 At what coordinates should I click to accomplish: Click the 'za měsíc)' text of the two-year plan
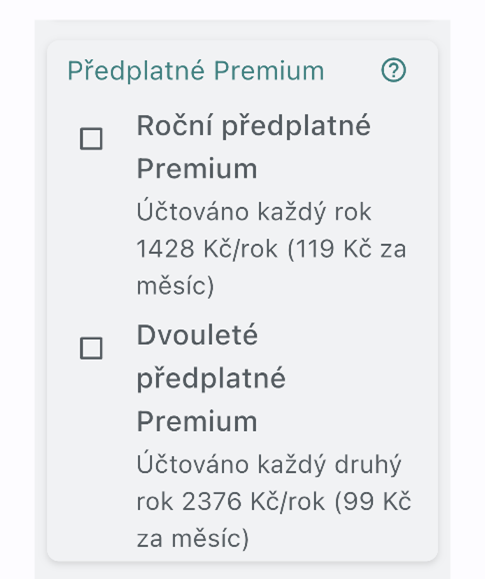(192, 539)
